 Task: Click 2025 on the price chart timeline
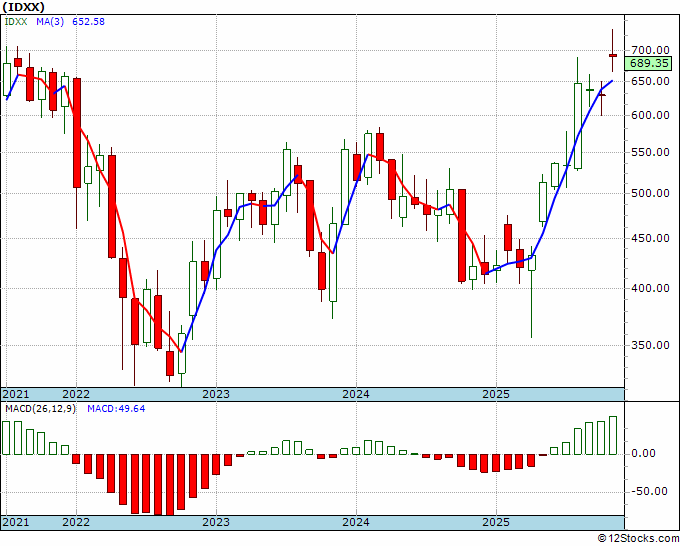click(x=496, y=394)
